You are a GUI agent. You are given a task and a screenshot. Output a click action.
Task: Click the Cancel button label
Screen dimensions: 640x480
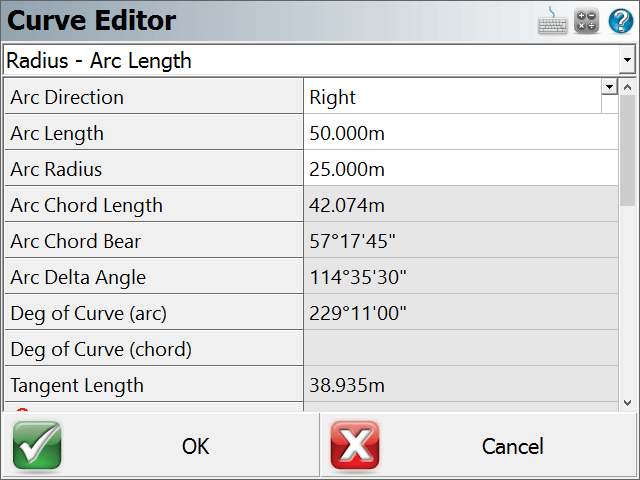(x=513, y=446)
